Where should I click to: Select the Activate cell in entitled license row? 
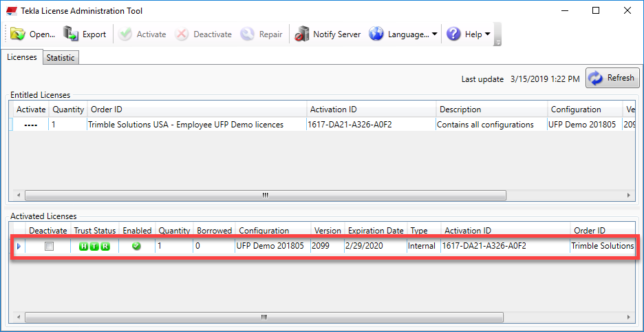pos(31,125)
